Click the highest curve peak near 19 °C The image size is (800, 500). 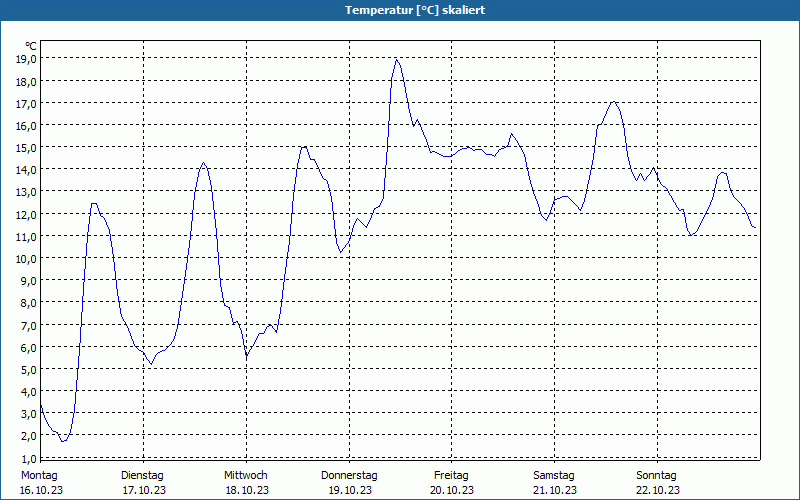[x=397, y=59]
